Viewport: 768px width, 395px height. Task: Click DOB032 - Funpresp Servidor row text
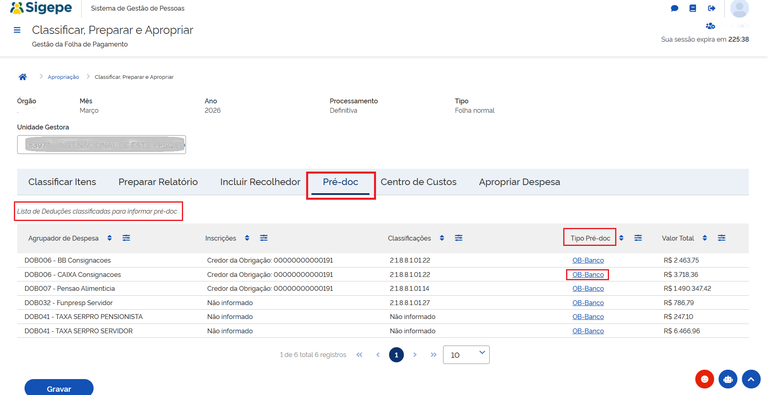click(69, 303)
